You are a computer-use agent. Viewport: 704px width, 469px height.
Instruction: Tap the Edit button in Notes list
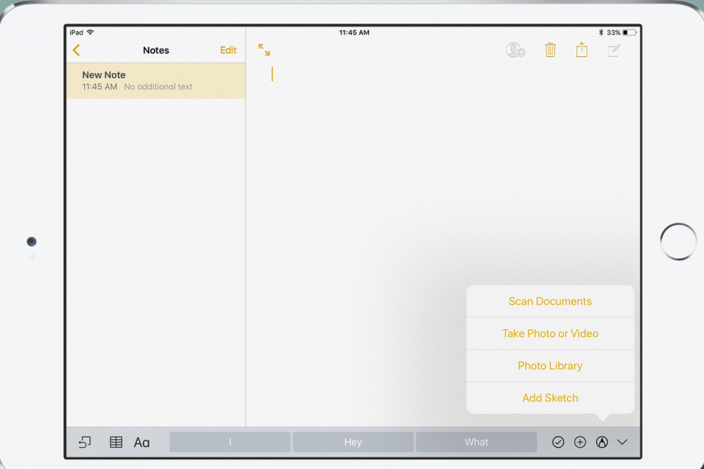coord(228,50)
